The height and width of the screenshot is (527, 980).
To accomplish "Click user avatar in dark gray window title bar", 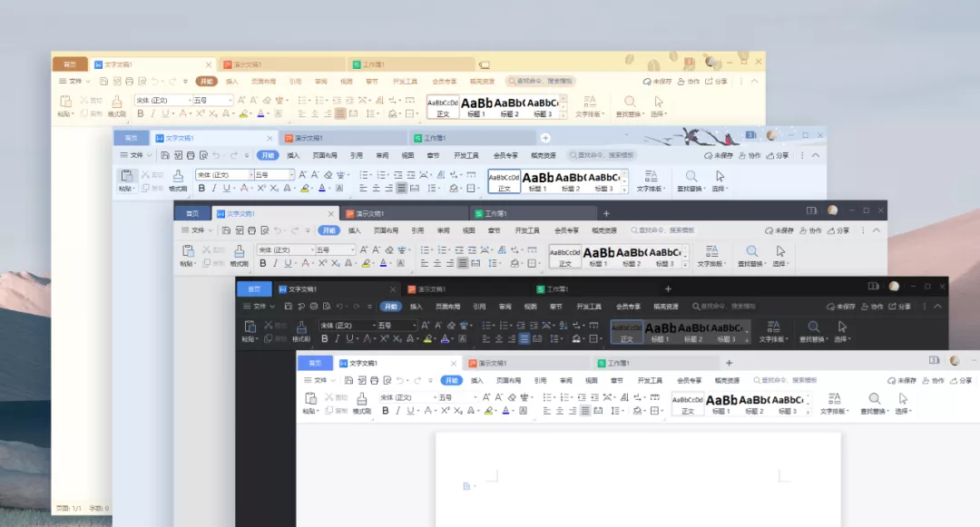I will (832, 210).
